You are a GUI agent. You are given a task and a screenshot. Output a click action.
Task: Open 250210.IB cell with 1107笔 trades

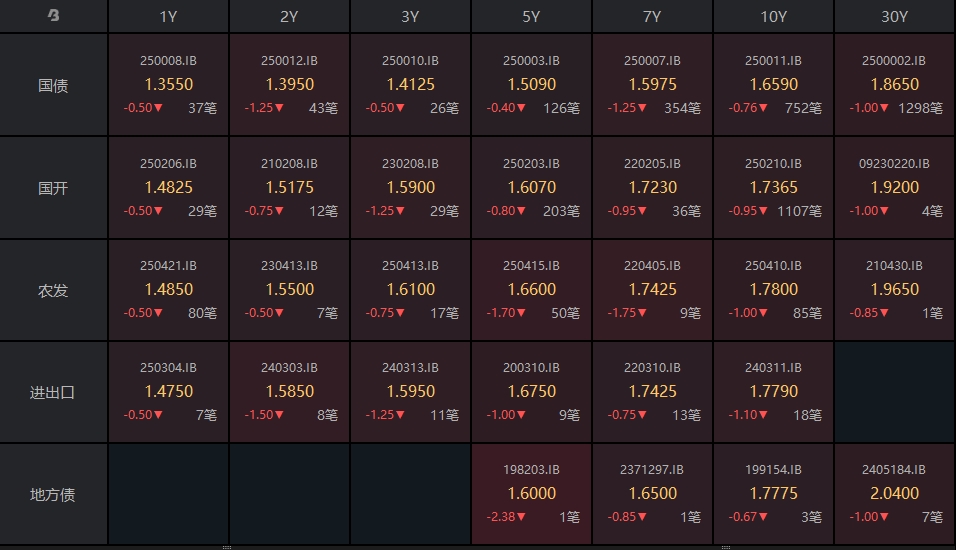(x=773, y=187)
